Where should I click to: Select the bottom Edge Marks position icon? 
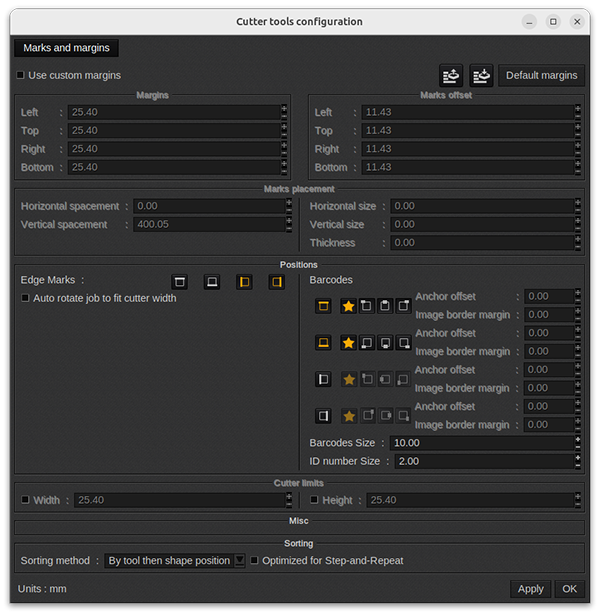[212, 282]
